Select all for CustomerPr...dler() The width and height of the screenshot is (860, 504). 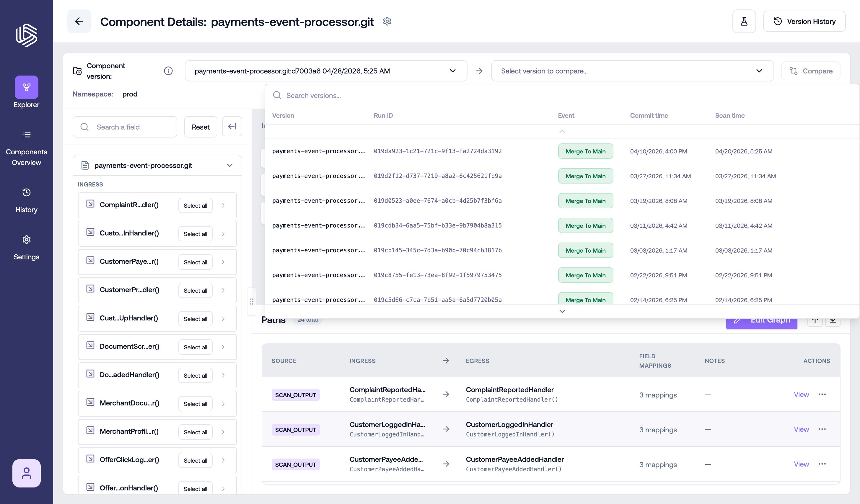tap(195, 290)
